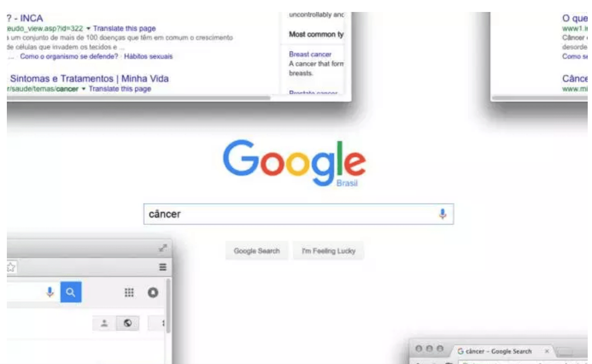Click the blue magnifier search button
Screen dimensions: 592x364
click(x=71, y=292)
